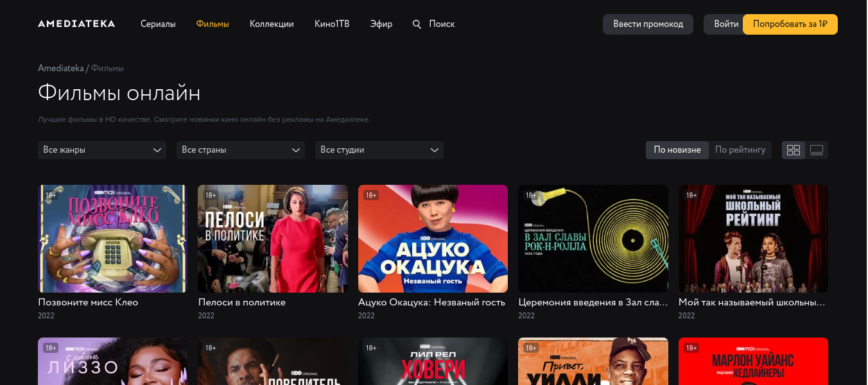The image size is (868, 385).
Task: Open the 'Лил Рел Ховери' poster
Action: click(433, 361)
